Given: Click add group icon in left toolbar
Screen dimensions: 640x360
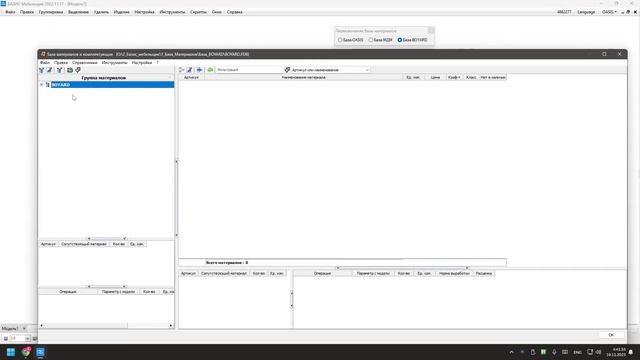Looking at the screenshot, I should tap(42, 70).
